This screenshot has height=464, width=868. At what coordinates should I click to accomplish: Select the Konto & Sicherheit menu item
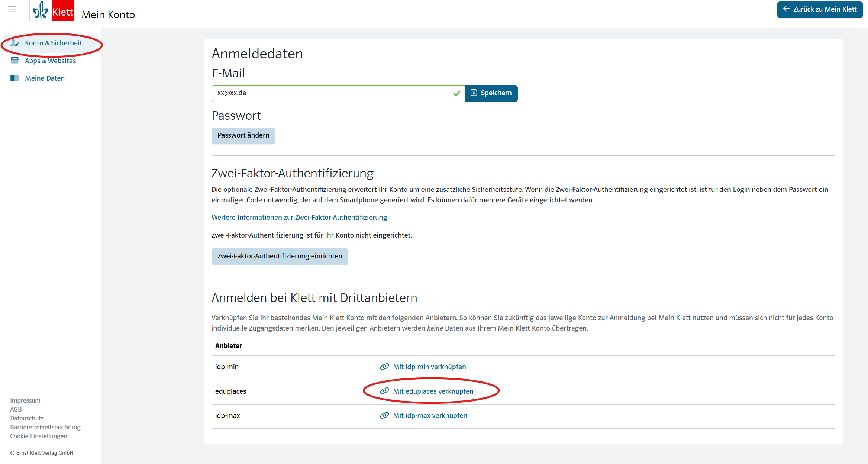point(53,43)
